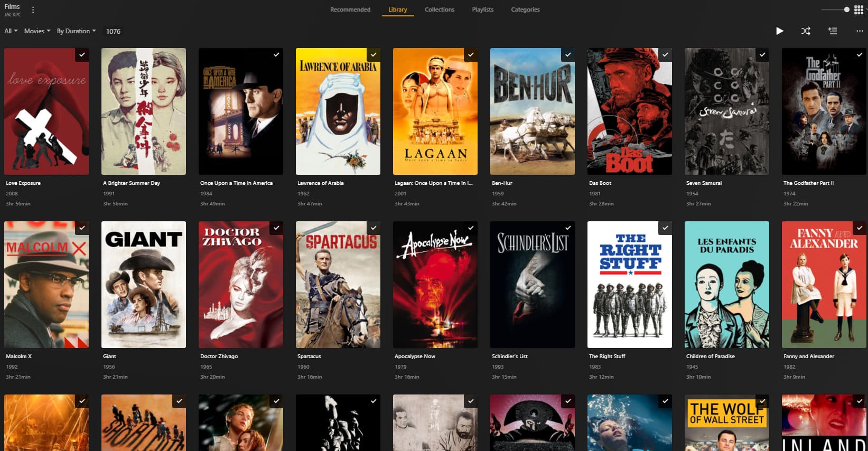Switch the grid view layout icon
868x451 pixels.
point(859,10)
